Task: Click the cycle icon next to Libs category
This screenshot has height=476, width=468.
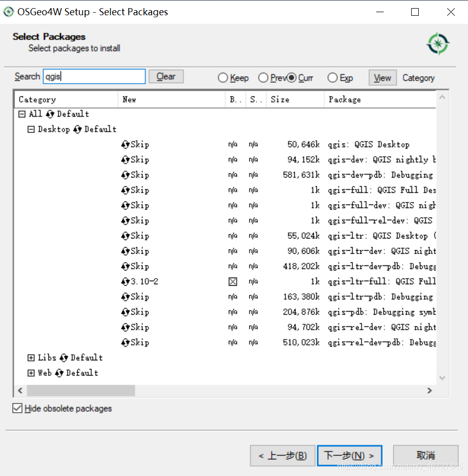Action: [64, 358]
